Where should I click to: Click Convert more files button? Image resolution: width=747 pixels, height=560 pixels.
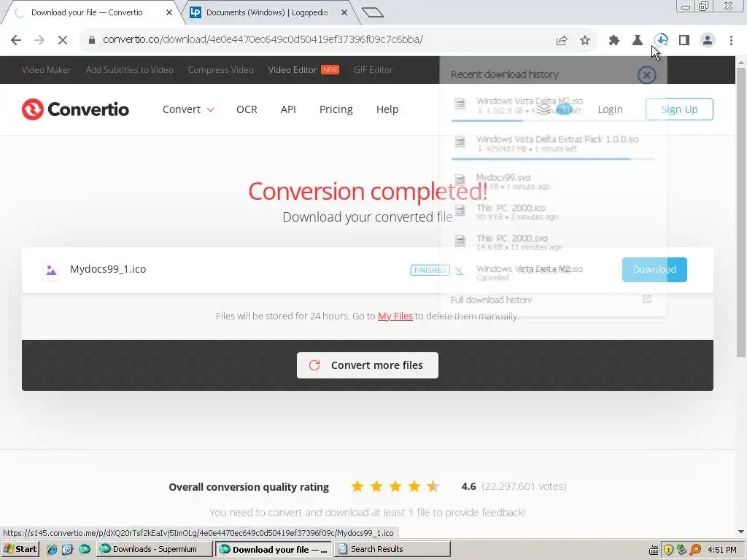(368, 365)
